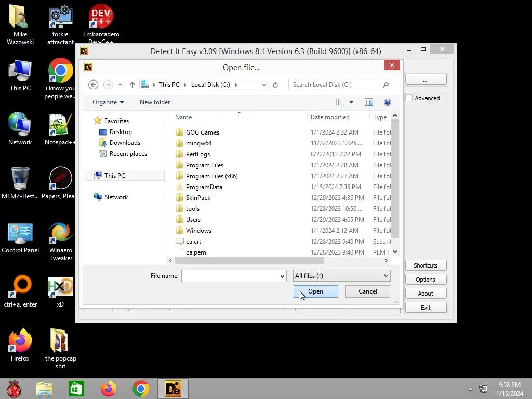The height and width of the screenshot is (399, 532).
Task: Select the Embarcadero Dev-C++ desktop icon
Action: pyautogui.click(x=101, y=24)
